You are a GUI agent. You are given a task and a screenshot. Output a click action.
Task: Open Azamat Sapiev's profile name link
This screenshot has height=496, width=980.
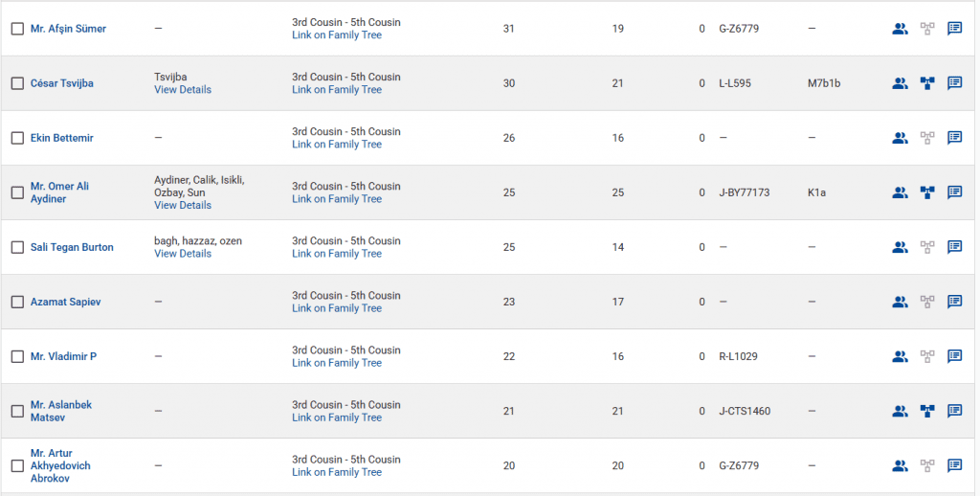click(x=65, y=302)
